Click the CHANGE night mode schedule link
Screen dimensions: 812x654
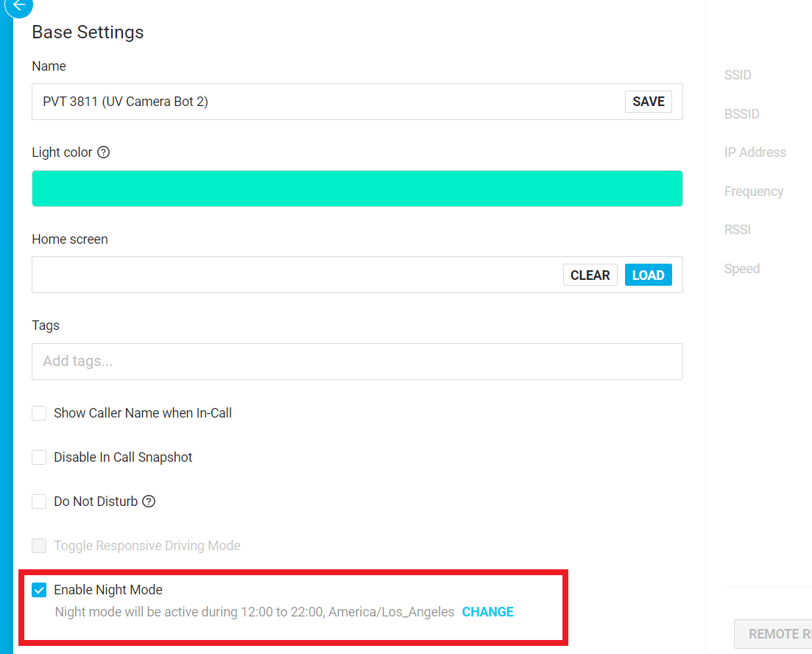pyautogui.click(x=487, y=612)
